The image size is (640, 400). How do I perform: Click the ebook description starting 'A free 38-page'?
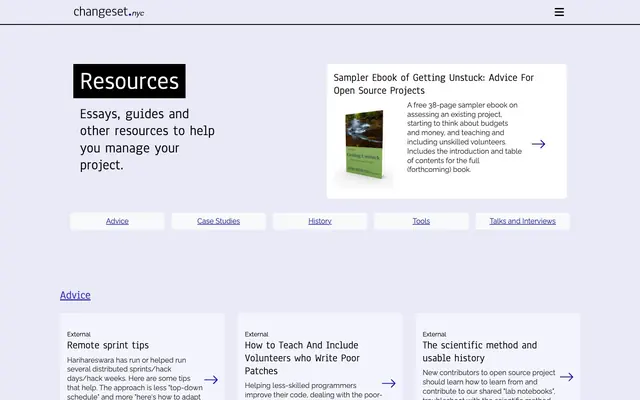pos(464,137)
